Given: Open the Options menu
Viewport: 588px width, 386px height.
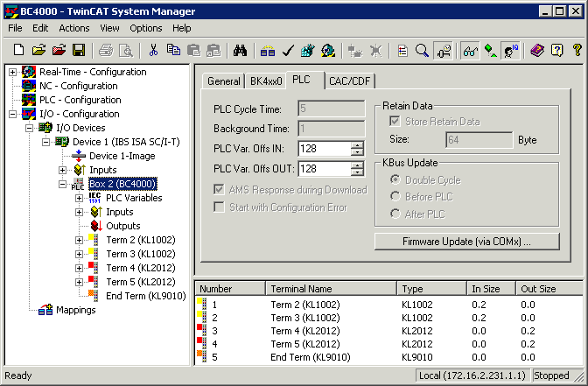Looking at the screenshot, I should click(x=146, y=28).
